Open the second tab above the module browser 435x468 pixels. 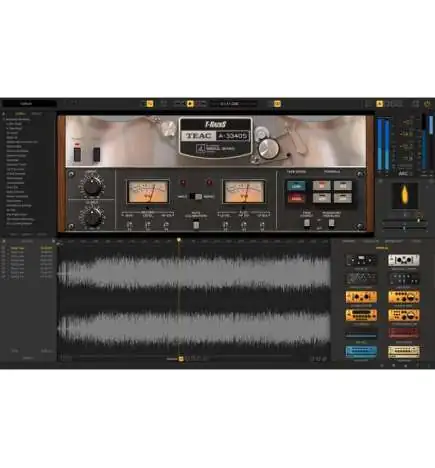[371, 241]
